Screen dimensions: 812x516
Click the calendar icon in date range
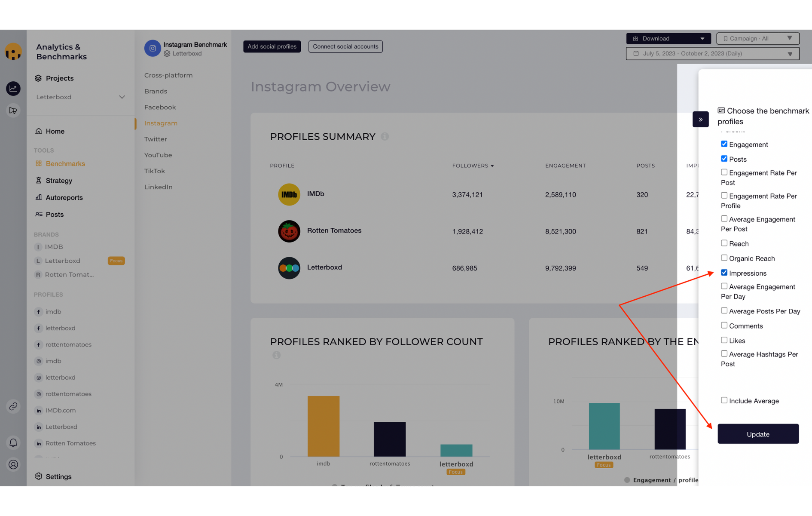[636, 54]
